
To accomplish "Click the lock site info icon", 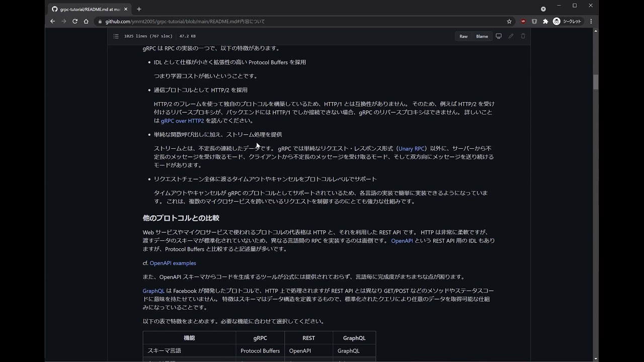I will tap(100, 22).
